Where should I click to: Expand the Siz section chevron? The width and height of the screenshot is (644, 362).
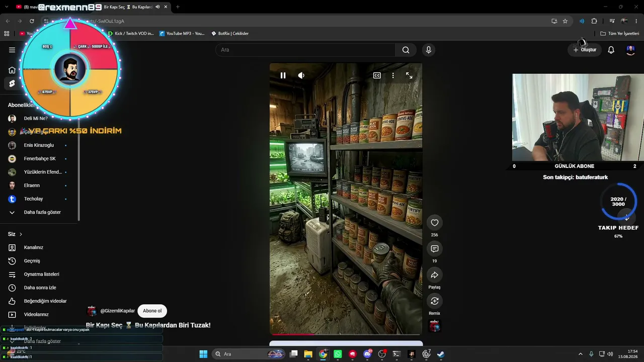(21, 234)
